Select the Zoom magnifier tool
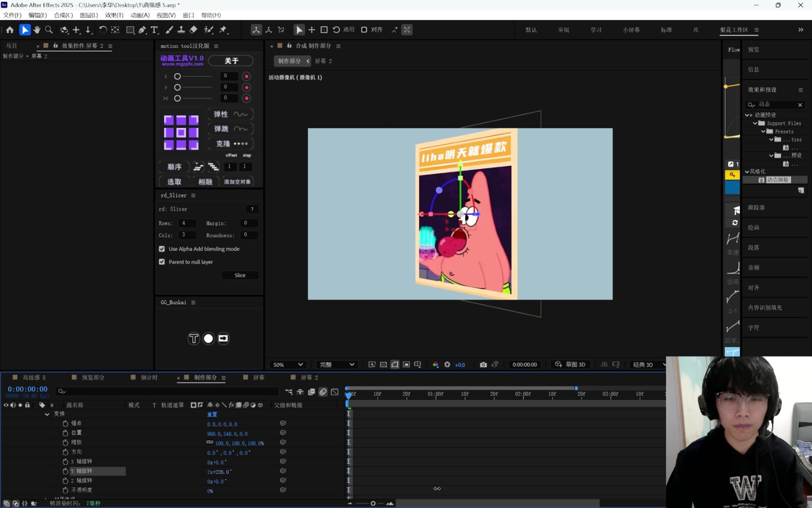The height and width of the screenshot is (508, 812). tap(49, 30)
